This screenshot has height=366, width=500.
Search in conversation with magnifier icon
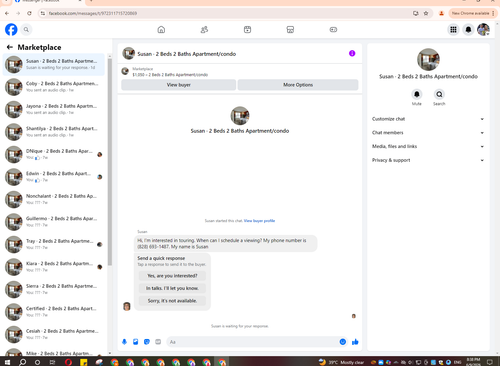(x=439, y=94)
